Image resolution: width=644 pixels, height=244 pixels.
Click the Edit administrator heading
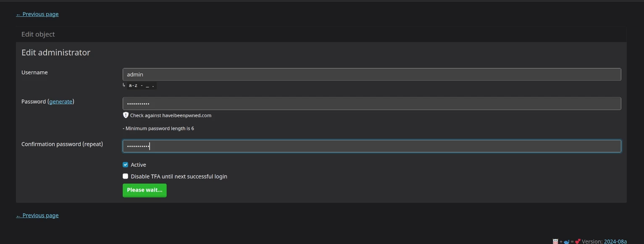[56, 52]
